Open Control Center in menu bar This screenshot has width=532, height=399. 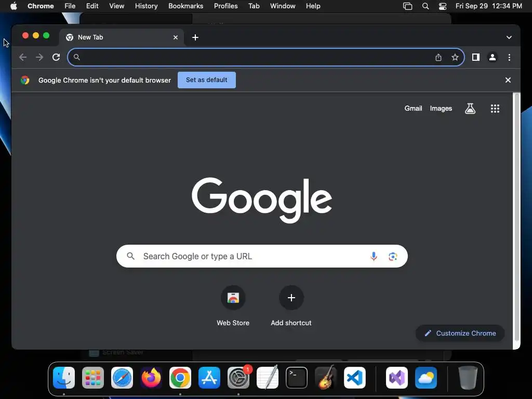(443, 6)
